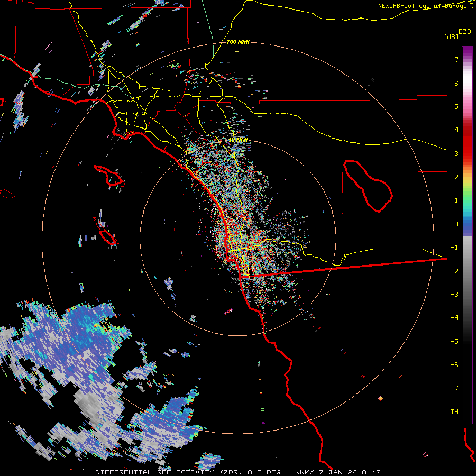Viewport: 476px width, 476px height.
Task: Click the "-7" scale value
Action: [454, 388]
